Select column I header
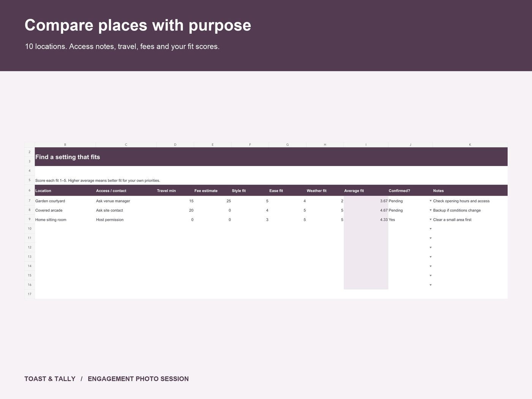 coord(366,145)
